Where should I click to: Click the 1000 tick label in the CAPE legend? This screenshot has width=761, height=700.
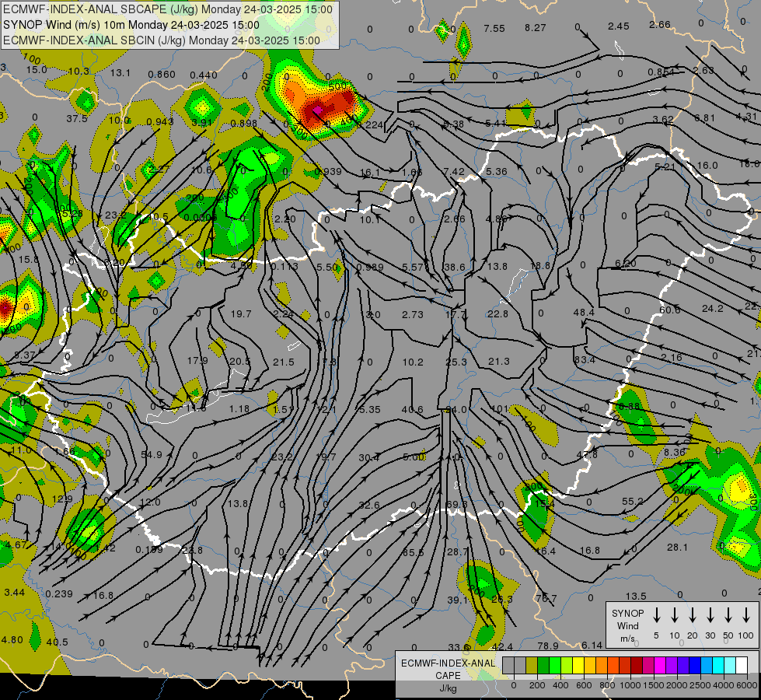[630, 685]
